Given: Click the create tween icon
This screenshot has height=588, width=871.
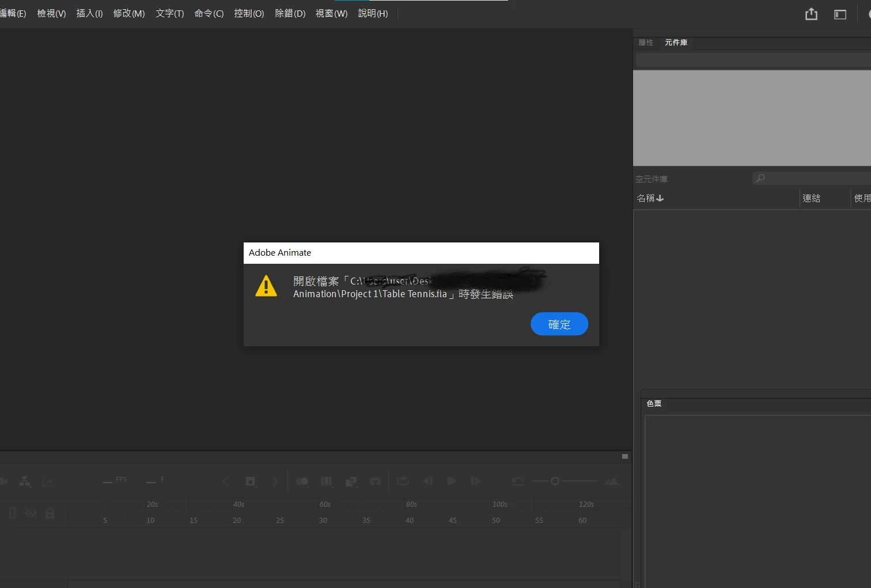Looking at the screenshot, I should [351, 481].
